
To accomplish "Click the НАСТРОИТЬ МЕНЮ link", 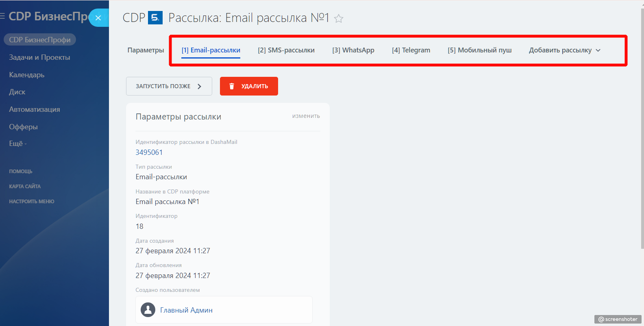I will click(x=32, y=202).
